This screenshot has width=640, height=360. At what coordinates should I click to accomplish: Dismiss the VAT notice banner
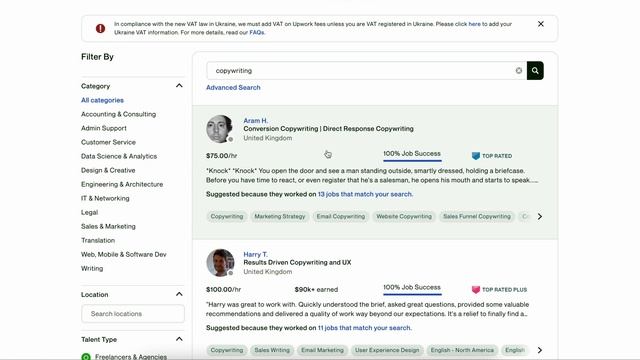pyautogui.click(x=540, y=24)
